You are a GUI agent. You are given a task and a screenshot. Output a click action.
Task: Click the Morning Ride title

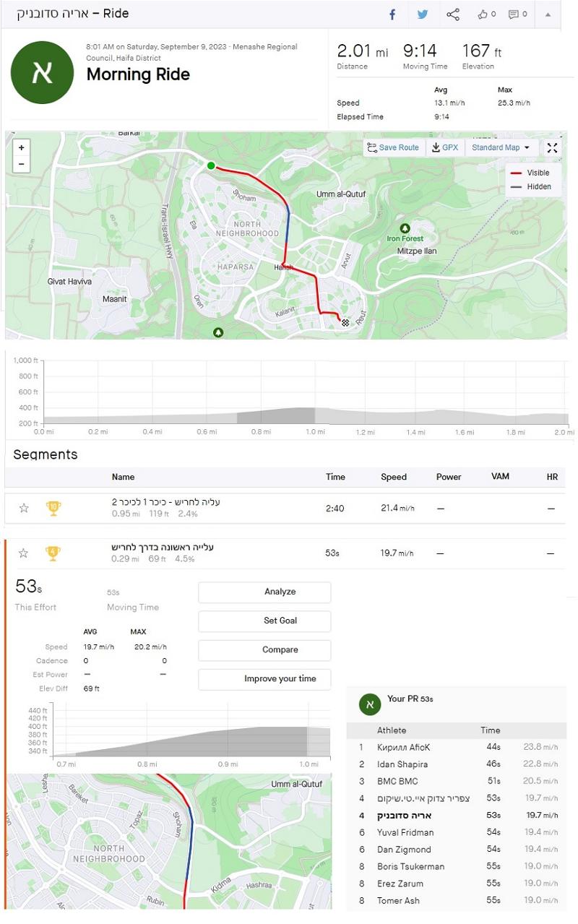click(x=138, y=74)
